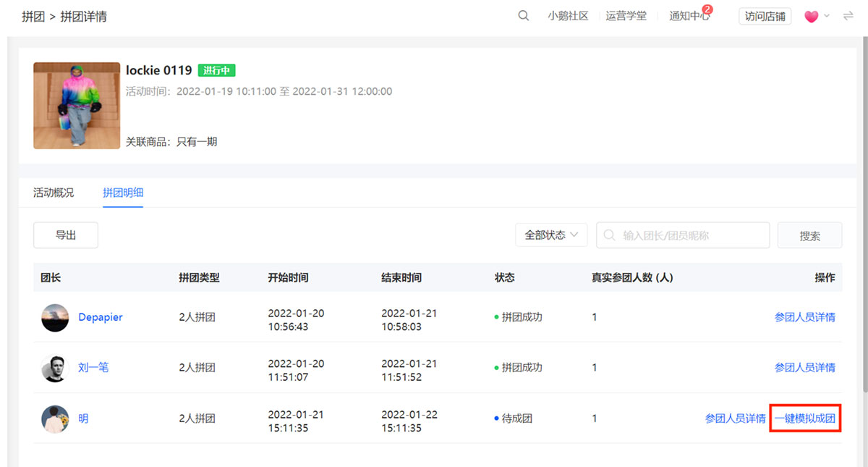Go to 拼团 in the breadcrumb
The height and width of the screenshot is (467, 868).
click(x=33, y=16)
